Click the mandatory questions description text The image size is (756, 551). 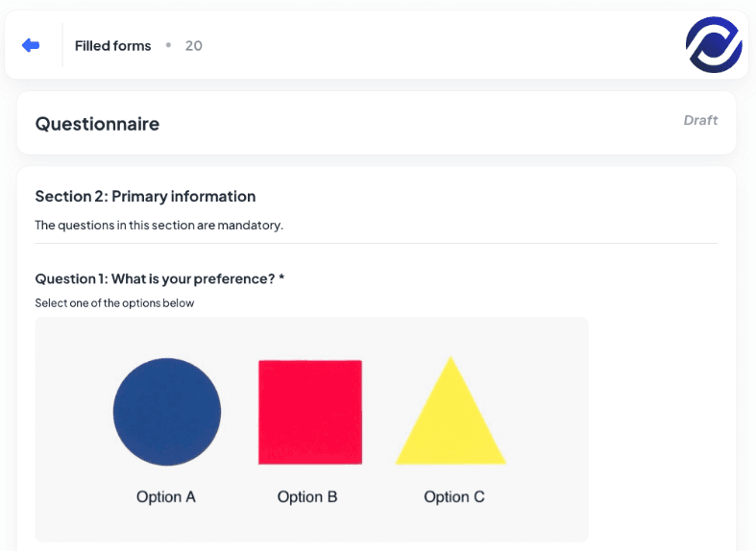pyautogui.click(x=159, y=226)
